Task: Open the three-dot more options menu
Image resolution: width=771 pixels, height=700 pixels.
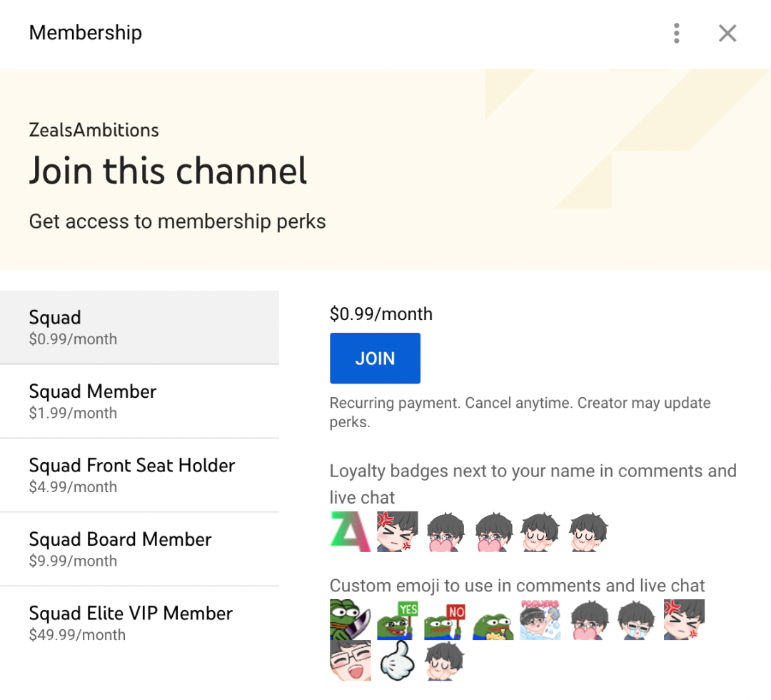Action: [x=676, y=33]
